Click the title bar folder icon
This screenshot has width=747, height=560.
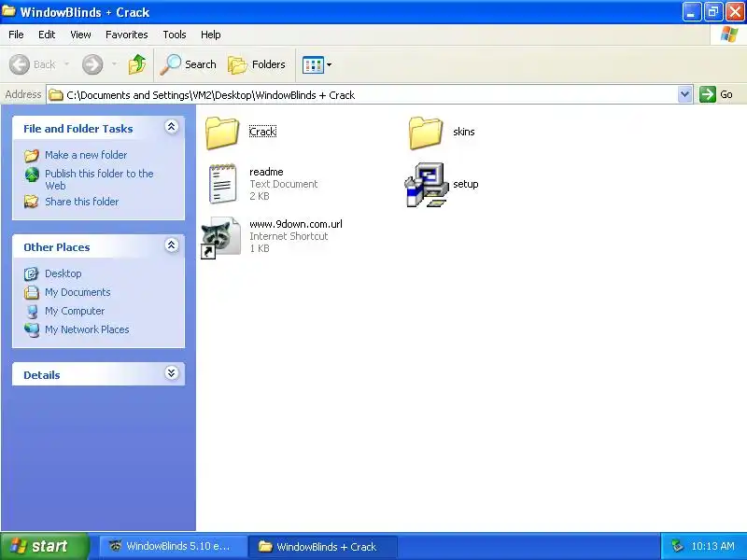9,11
